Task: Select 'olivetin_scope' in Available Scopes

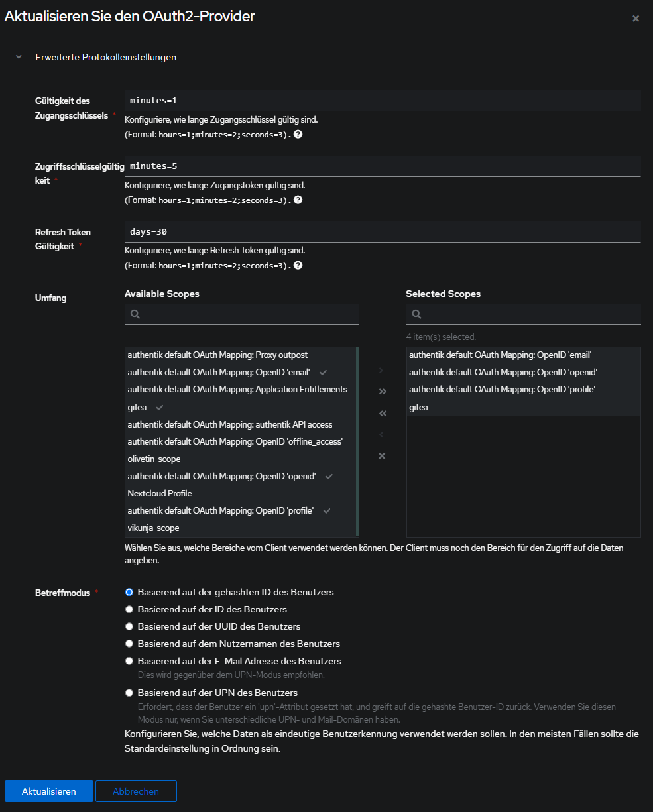Action: pyautogui.click(x=154, y=459)
